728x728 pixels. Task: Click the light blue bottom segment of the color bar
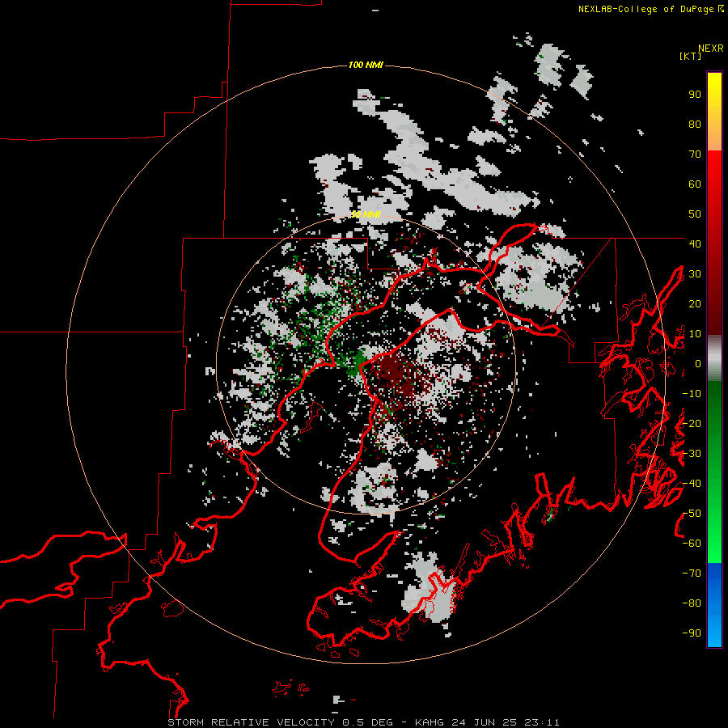point(714,632)
